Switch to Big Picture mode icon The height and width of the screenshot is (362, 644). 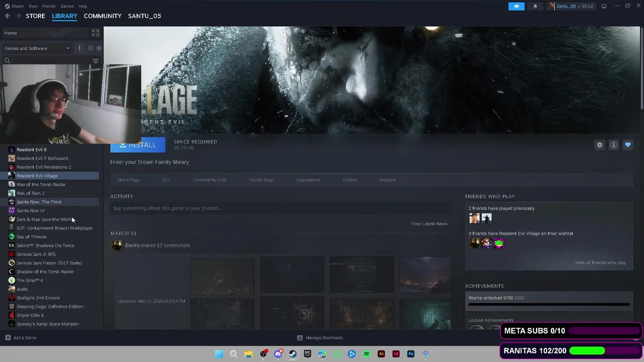coord(604,6)
